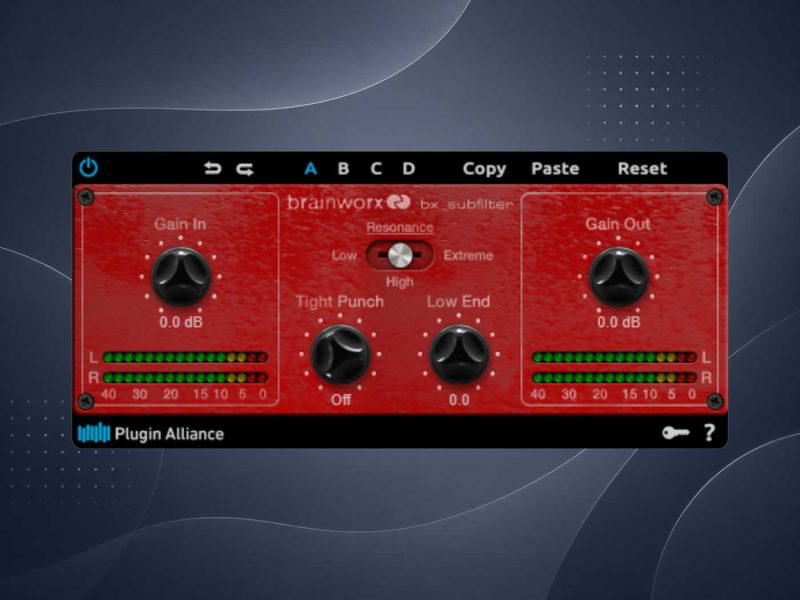800x600 pixels.
Task: Click the brainworx logo
Action: click(x=349, y=203)
